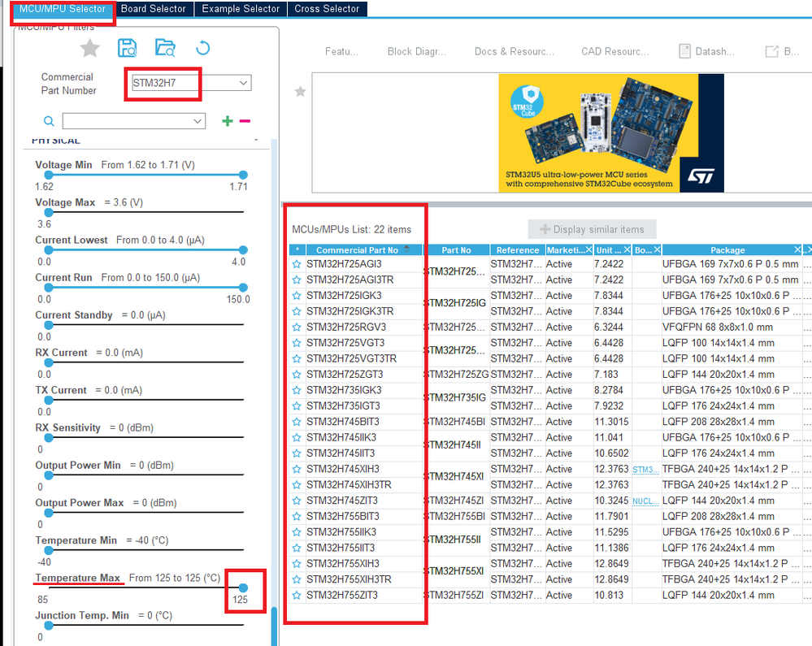Toggle favorite star for STM32H725AGI3
The height and width of the screenshot is (646, 812).
[297, 264]
